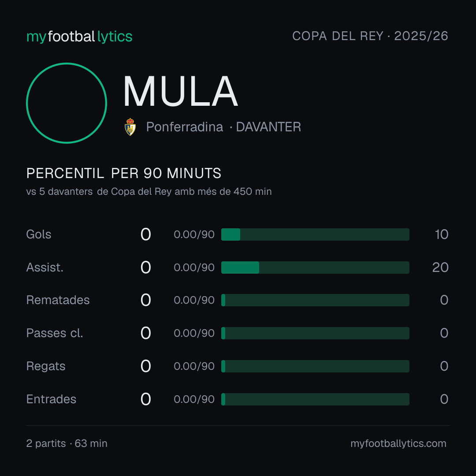Click the Passes cl. percentile bar
The width and height of the screenshot is (476, 476).
coord(315,333)
